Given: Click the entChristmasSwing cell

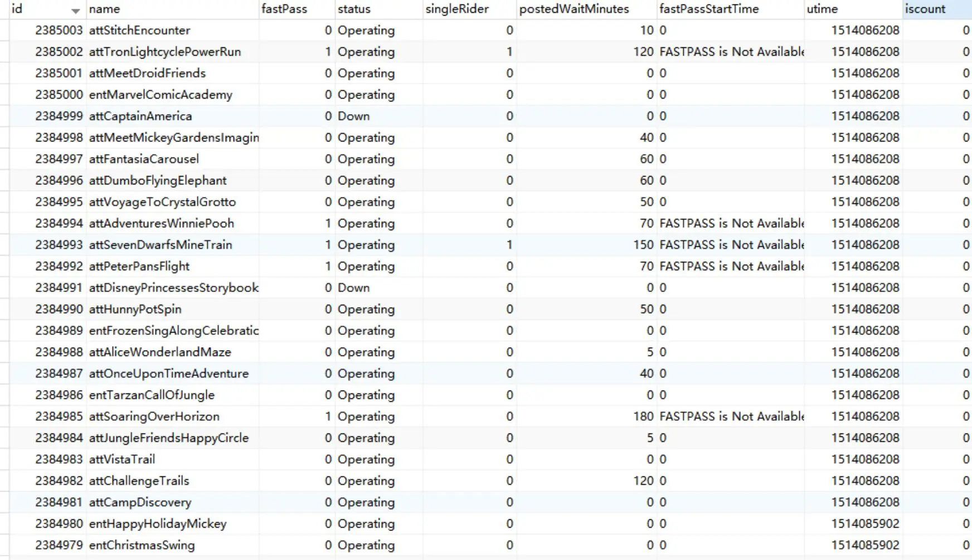Looking at the screenshot, I should pos(173,545).
